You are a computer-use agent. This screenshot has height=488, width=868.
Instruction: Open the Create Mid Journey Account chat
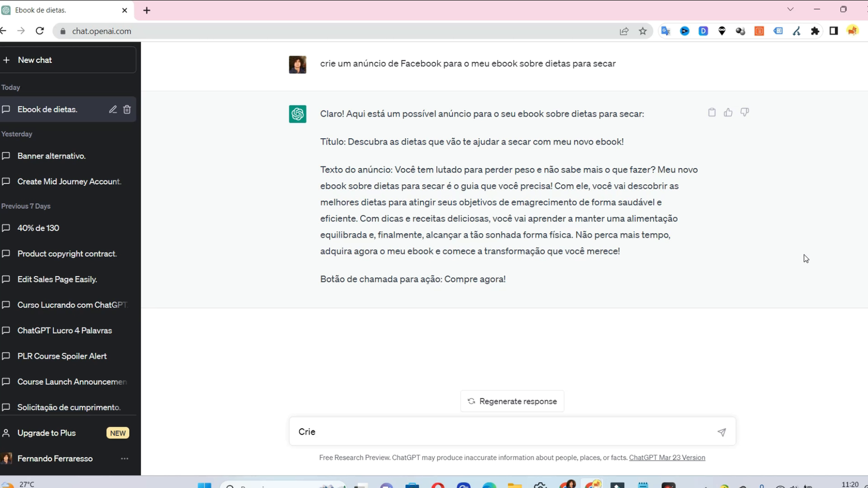[x=67, y=181]
